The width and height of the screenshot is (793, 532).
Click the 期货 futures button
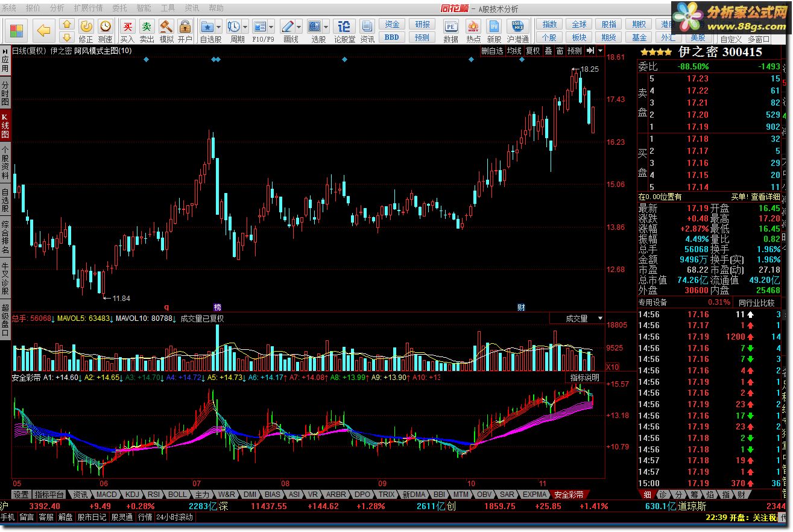click(x=609, y=37)
